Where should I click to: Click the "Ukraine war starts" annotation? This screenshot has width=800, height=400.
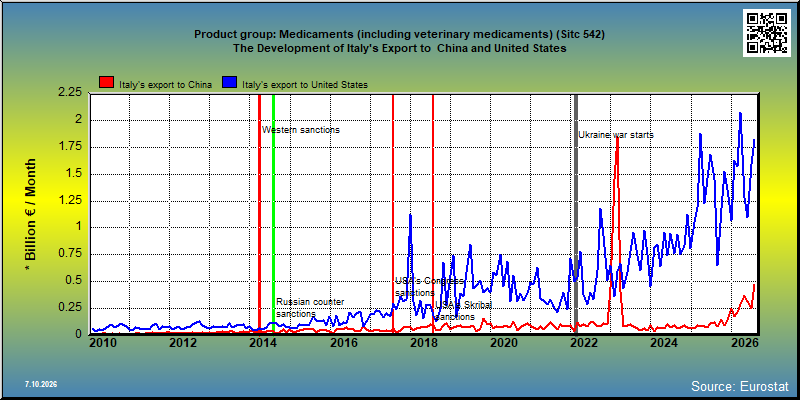[x=616, y=135]
